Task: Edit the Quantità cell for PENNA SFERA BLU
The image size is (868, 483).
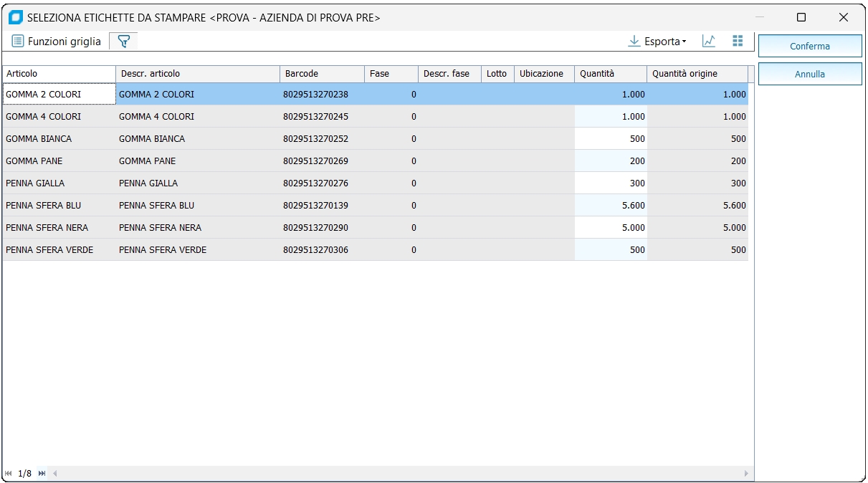Action: click(x=611, y=206)
